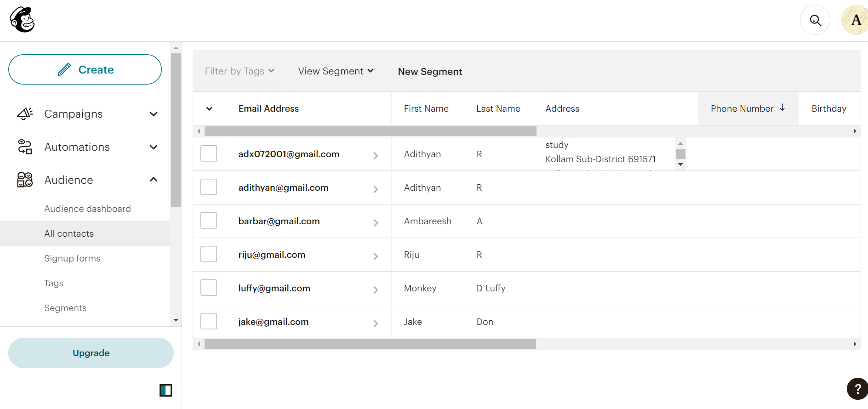Viewport: 868px width, 409px height.
Task: Open the Filter by Tags dropdown
Action: (239, 71)
